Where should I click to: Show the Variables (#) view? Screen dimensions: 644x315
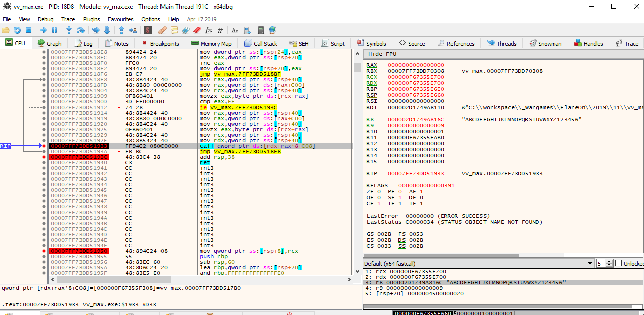click(220, 30)
